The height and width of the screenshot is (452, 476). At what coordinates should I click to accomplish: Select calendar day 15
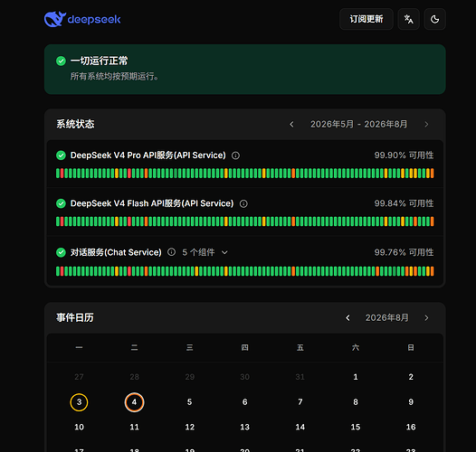(x=356, y=427)
